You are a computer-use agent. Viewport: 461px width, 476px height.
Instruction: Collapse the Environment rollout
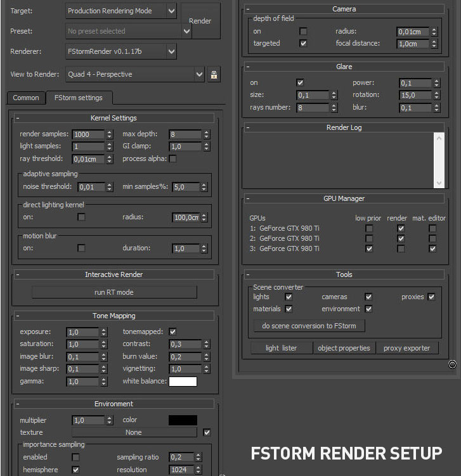(18, 404)
